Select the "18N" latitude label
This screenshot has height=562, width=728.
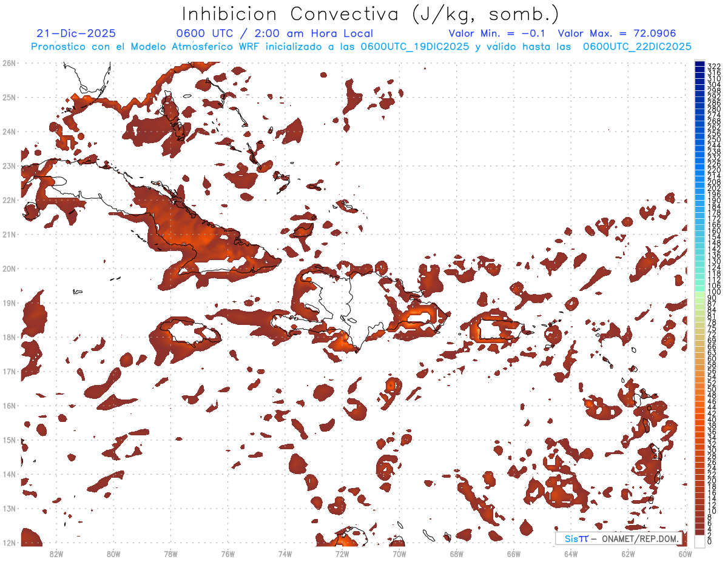pos(9,337)
